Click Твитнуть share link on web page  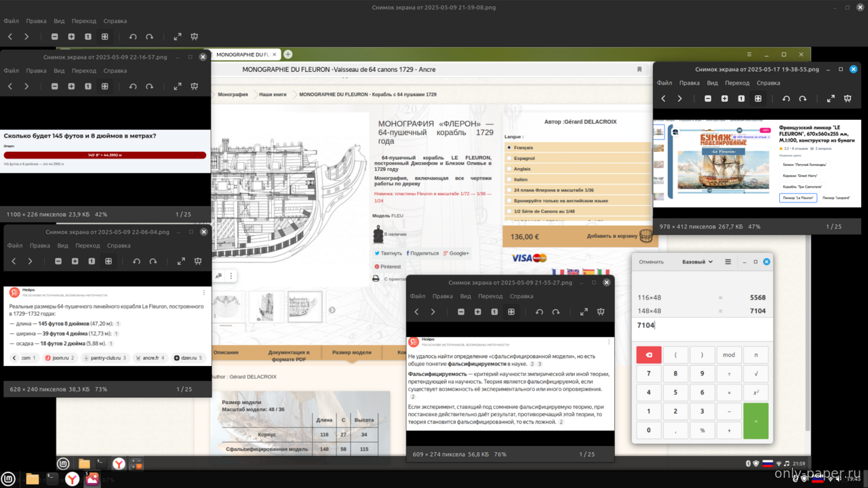pos(388,253)
